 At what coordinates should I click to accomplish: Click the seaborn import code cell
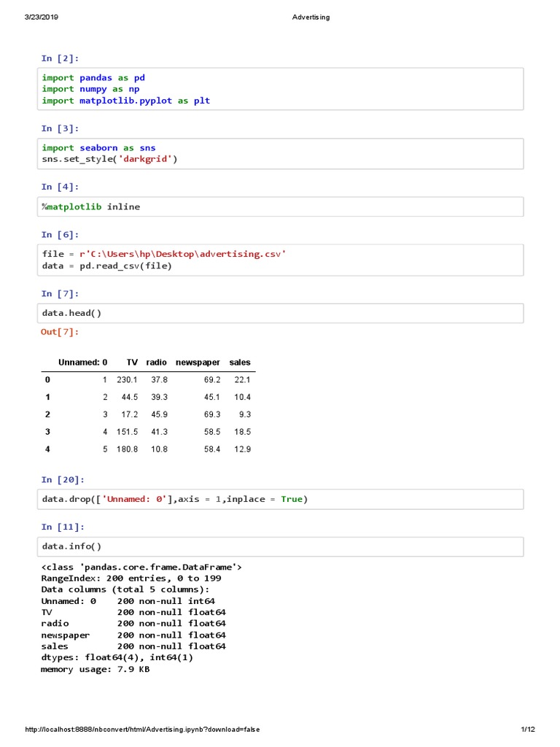280,153
